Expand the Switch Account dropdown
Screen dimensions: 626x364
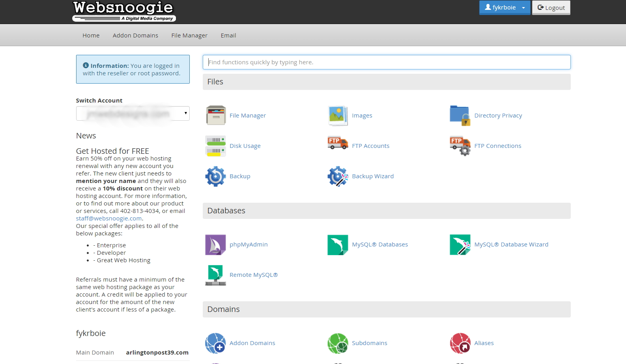133,114
